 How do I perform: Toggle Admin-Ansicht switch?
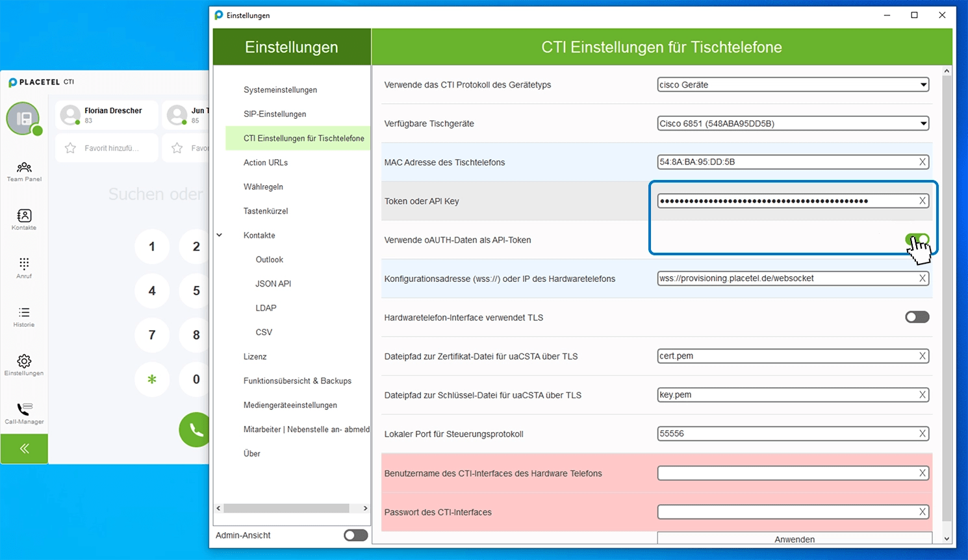tap(355, 535)
